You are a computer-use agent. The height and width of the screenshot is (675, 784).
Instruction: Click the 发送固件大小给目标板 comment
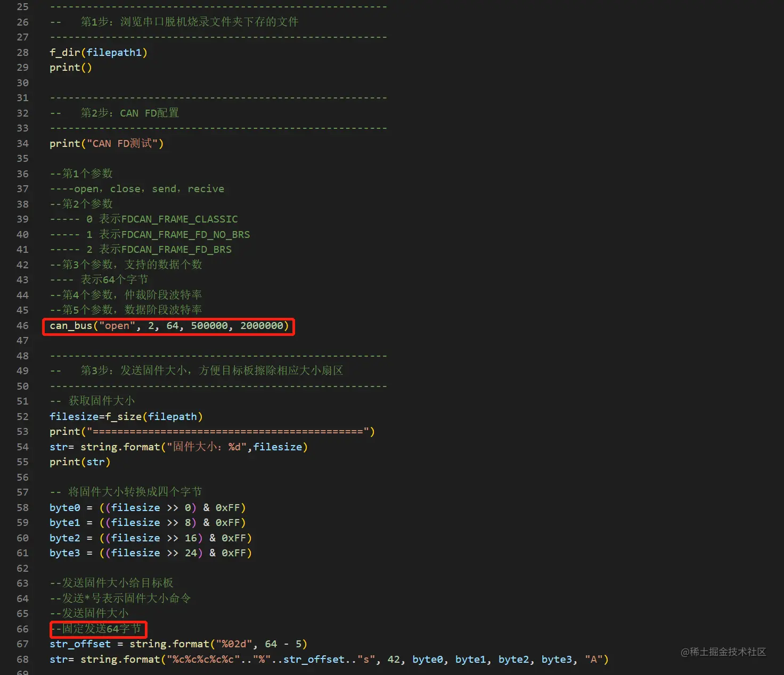(111, 583)
